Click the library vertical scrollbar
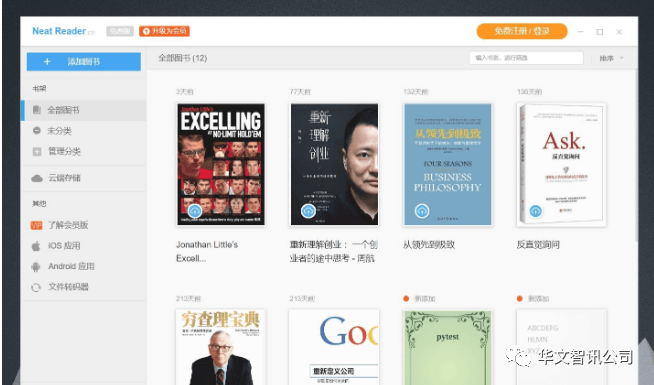The height and width of the screenshot is (385, 654). (x=636, y=154)
